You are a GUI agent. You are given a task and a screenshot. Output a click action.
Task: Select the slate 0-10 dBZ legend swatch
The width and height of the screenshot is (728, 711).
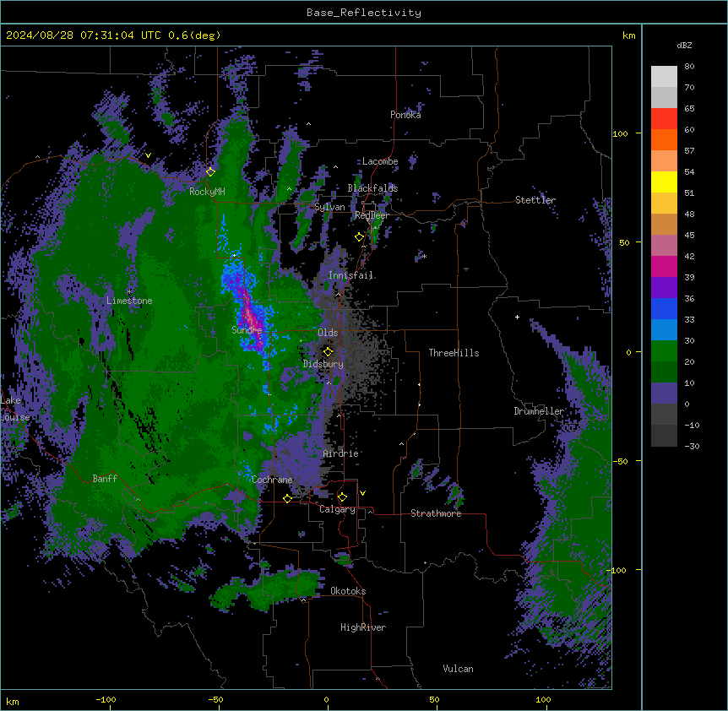(x=664, y=393)
